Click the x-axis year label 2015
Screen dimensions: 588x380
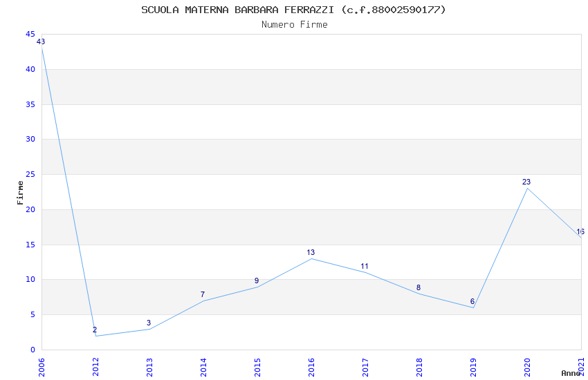tap(257, 367)
